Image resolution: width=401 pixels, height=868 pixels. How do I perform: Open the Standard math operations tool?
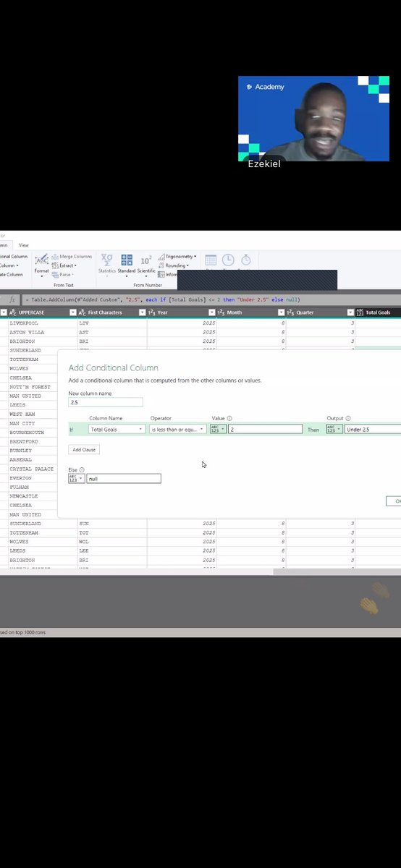[x=127, y=263]
